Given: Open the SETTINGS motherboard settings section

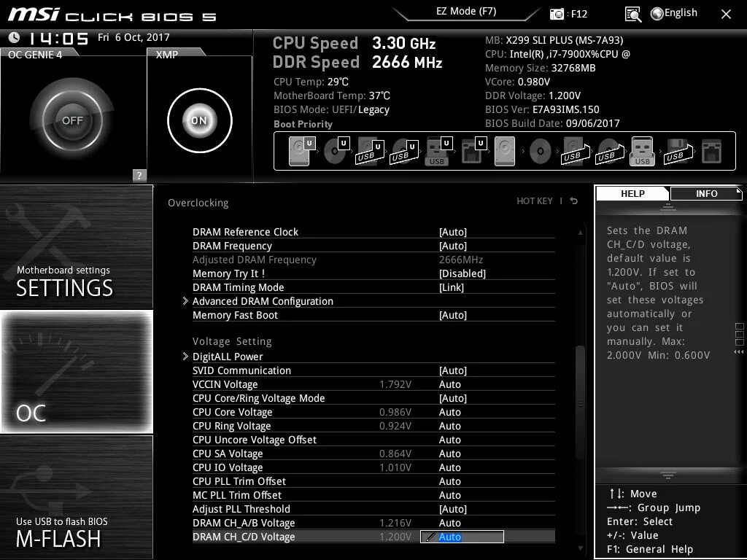Looking at the screenshot, I should pyautogui.click(x=76, y=246).
